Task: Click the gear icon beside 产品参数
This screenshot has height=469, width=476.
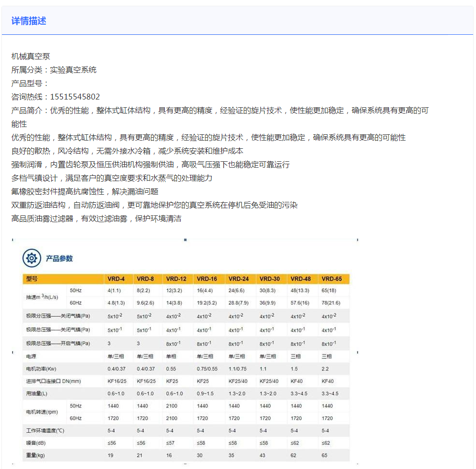Action: pyautogui.click(x=32, y=258)
